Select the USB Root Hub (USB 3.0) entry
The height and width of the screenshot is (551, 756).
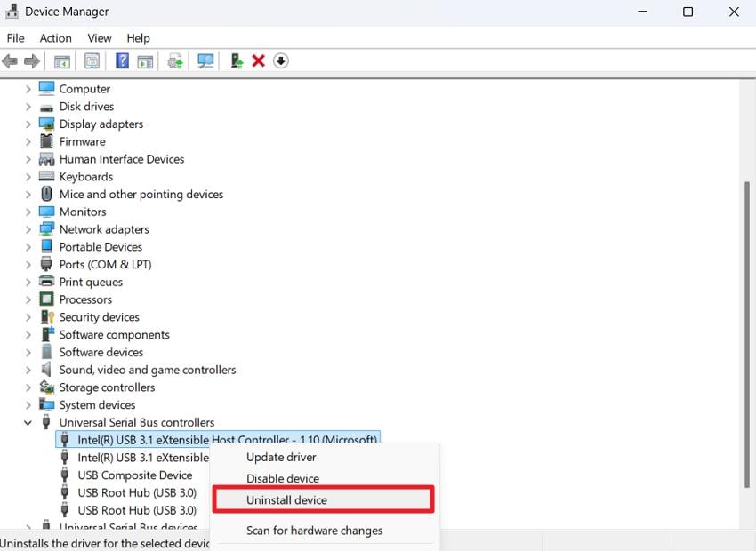135,493
